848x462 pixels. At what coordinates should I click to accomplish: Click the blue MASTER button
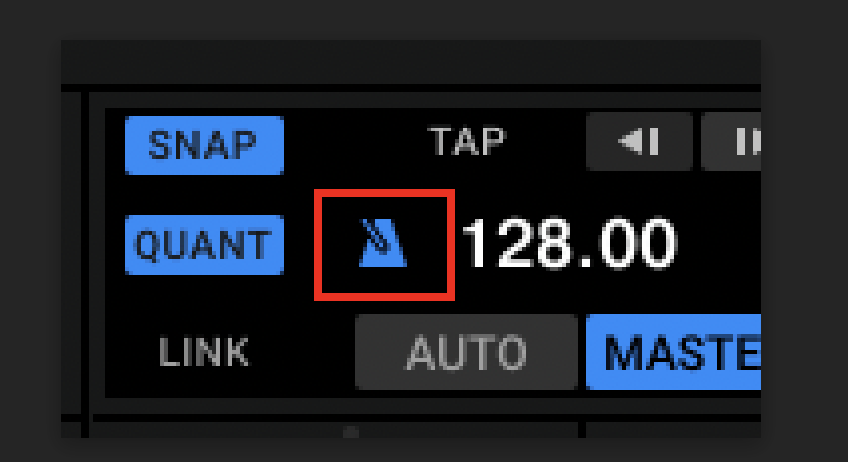click(674, 352)
